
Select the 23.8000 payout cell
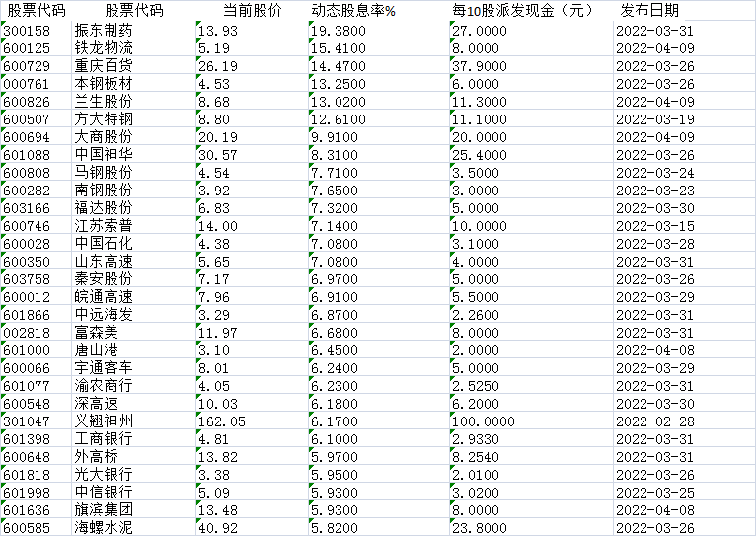[480, 528]
